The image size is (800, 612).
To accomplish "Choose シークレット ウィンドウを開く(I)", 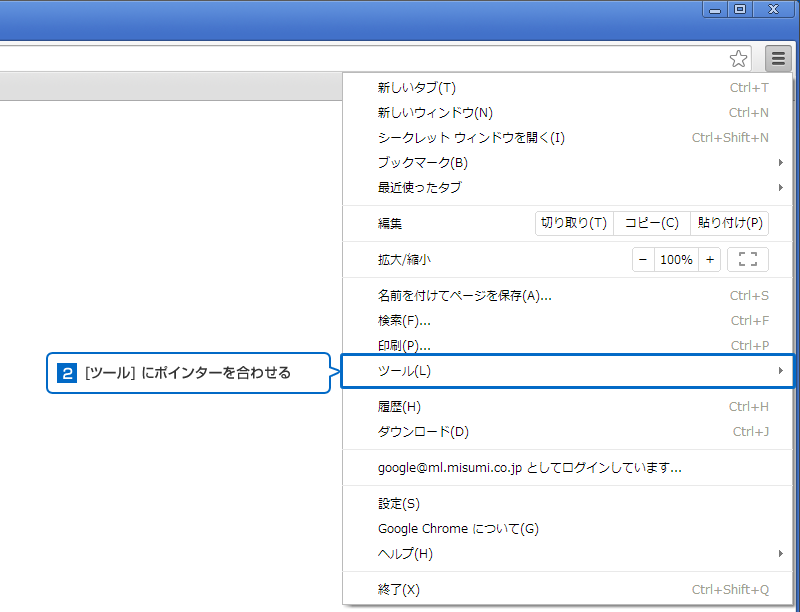I will (x=471, y=138).
